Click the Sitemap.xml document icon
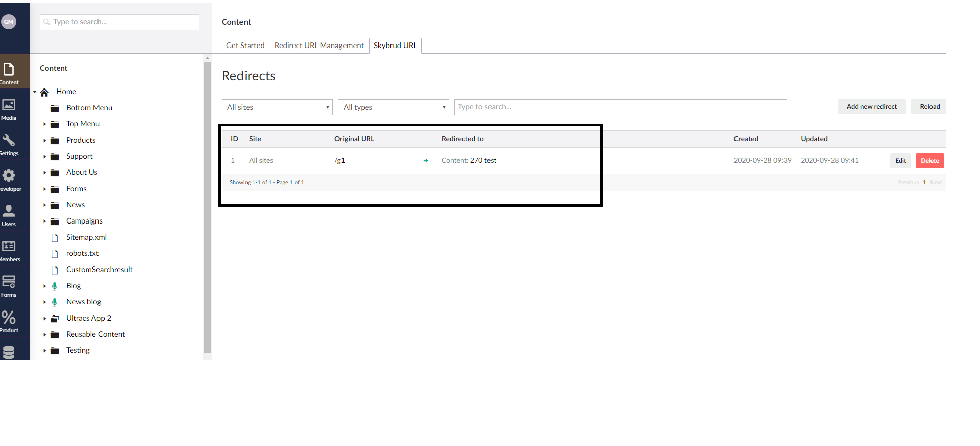Viewport: 980px width, 446px height. (55, 238)
